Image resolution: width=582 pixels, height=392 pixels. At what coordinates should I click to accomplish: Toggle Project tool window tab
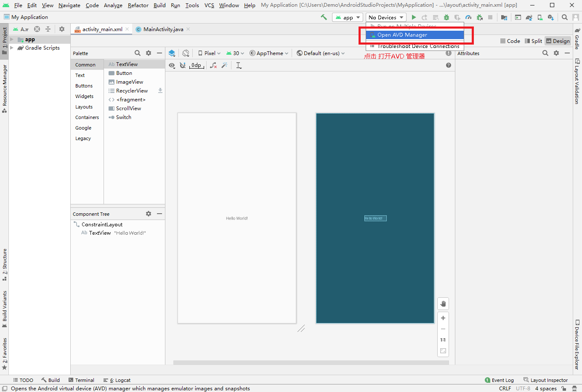(5, 41)
